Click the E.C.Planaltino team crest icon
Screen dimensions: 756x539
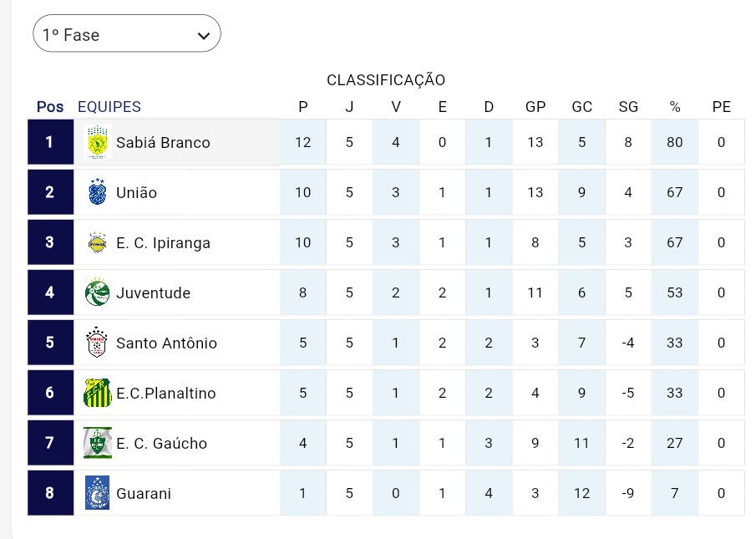tap(98, 393)
